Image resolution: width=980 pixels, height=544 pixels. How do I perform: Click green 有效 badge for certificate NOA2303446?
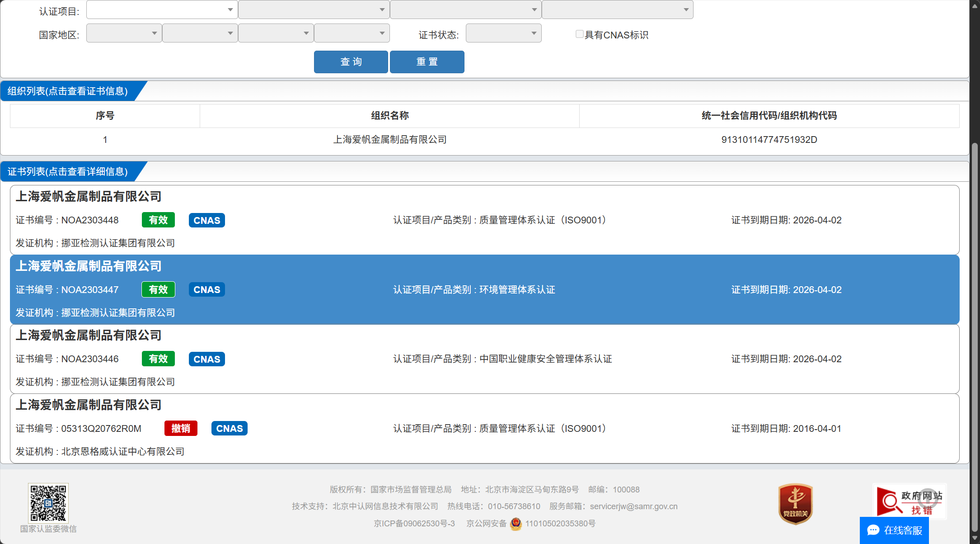(158, 359)
